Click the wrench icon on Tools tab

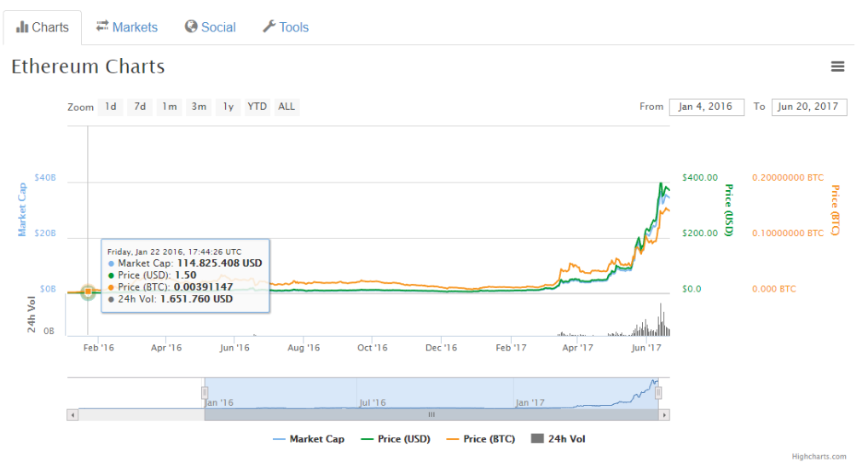[x=269, y=26]
